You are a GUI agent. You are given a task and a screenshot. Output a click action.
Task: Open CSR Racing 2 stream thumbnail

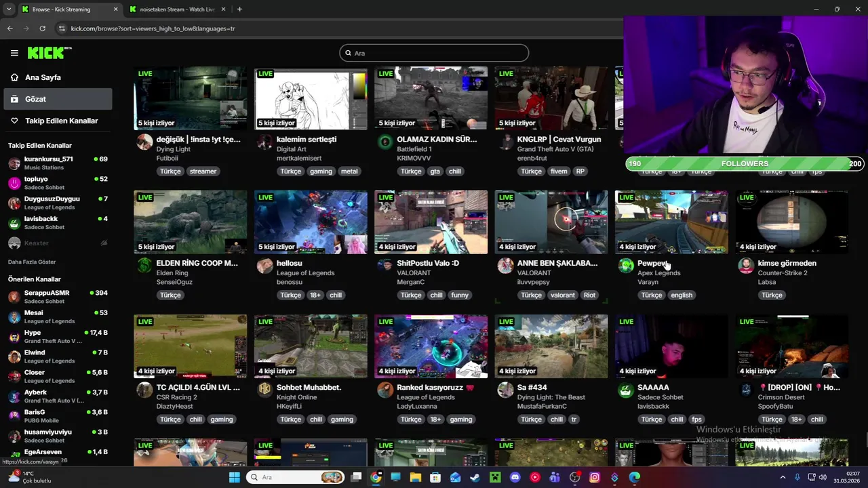coord(191,346)
